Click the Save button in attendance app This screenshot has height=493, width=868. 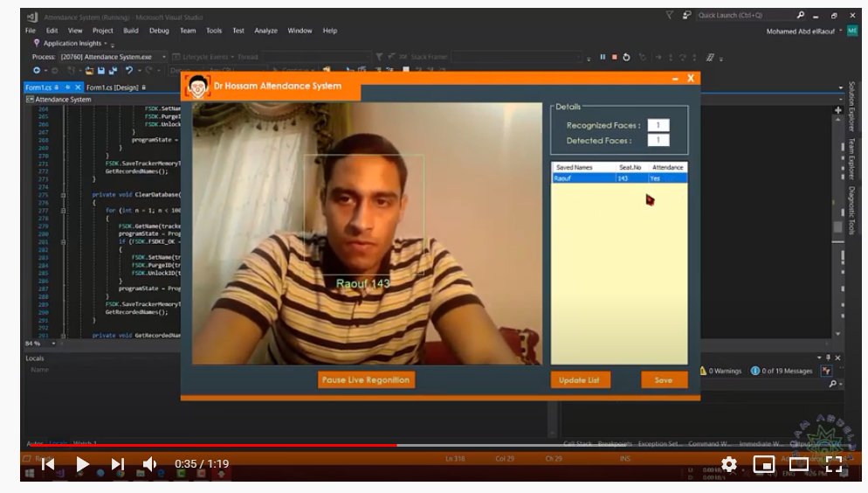pos(664,380)
